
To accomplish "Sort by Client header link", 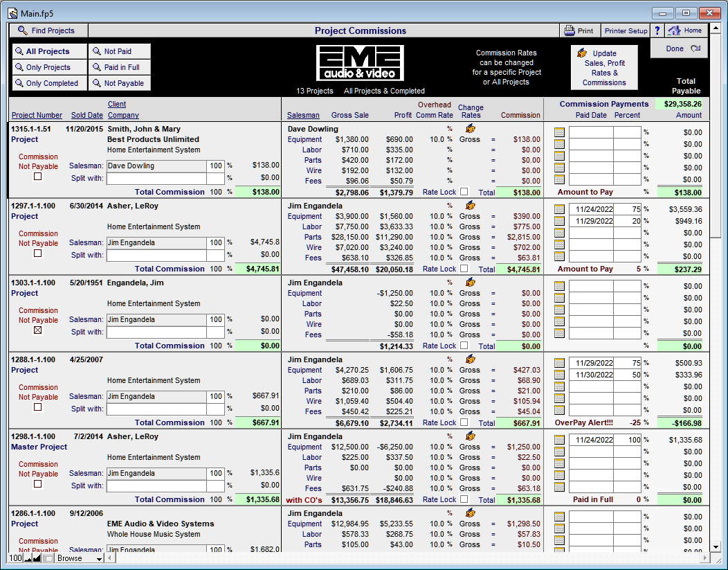I will pos(117,104).
